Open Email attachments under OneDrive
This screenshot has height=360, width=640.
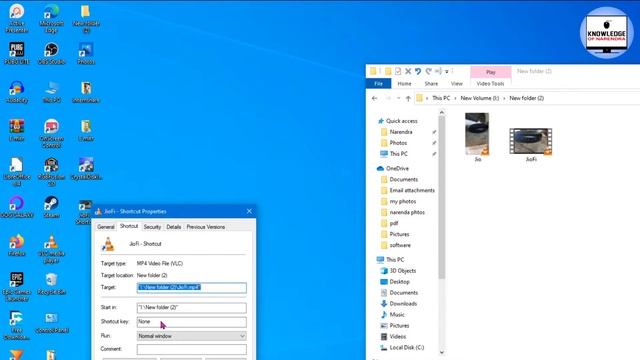(x=412, y=191)
